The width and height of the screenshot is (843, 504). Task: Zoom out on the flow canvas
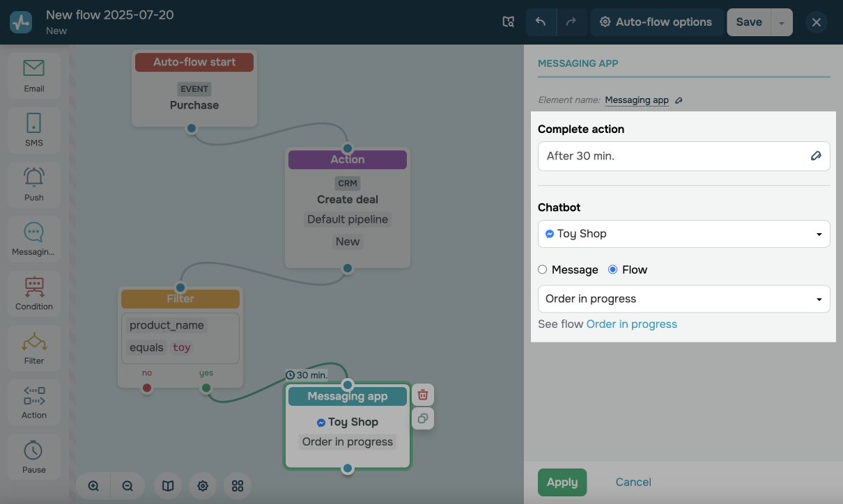tap(127, 486)
